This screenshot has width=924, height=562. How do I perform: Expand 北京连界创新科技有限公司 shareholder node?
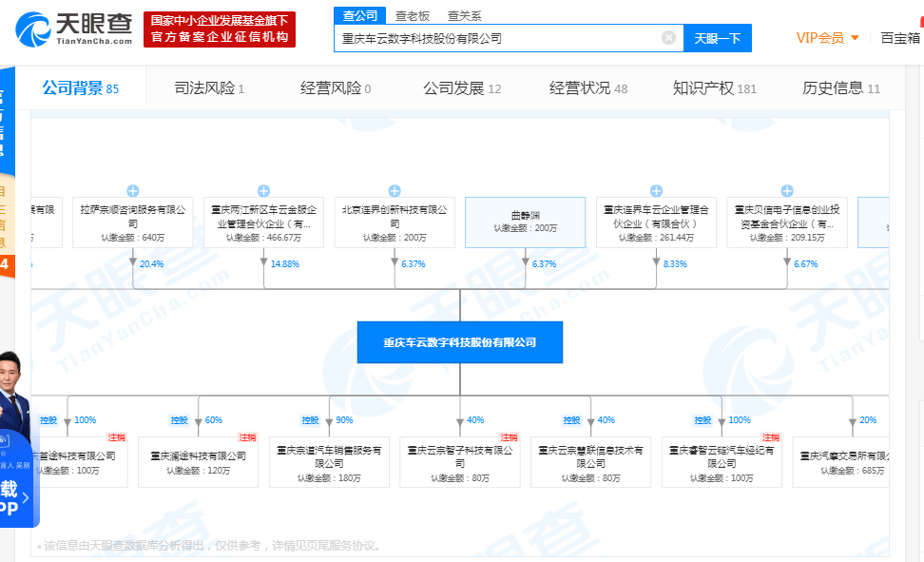pyautogui.click(x=394, y=188)
